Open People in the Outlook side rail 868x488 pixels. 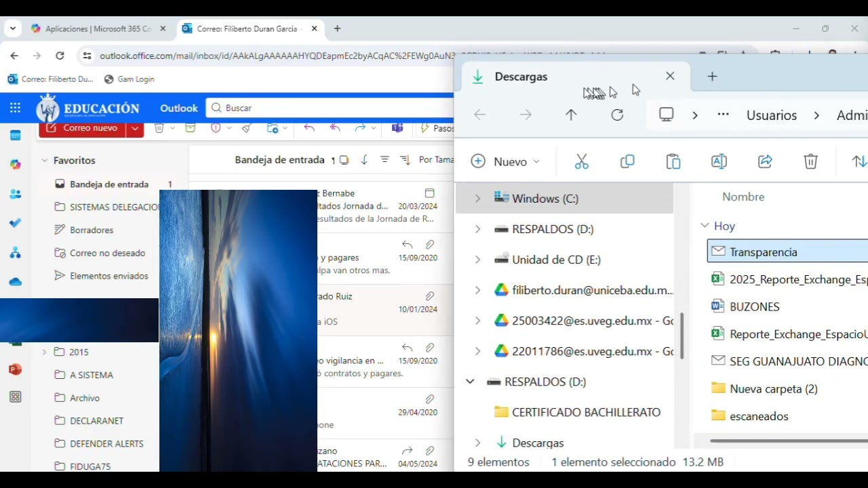15,194
